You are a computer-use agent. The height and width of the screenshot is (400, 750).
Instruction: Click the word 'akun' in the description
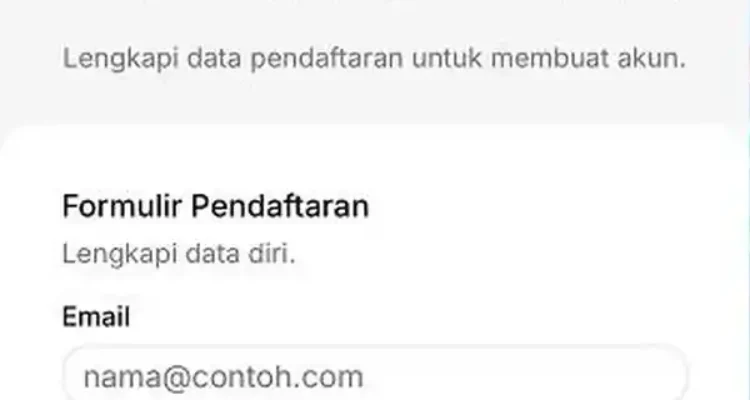(656, 58)
